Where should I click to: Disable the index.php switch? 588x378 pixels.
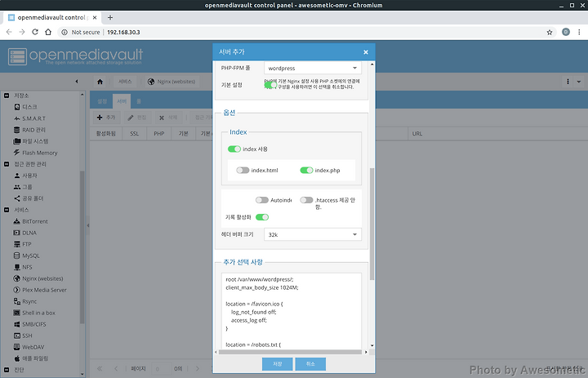(x=306, y=171)
